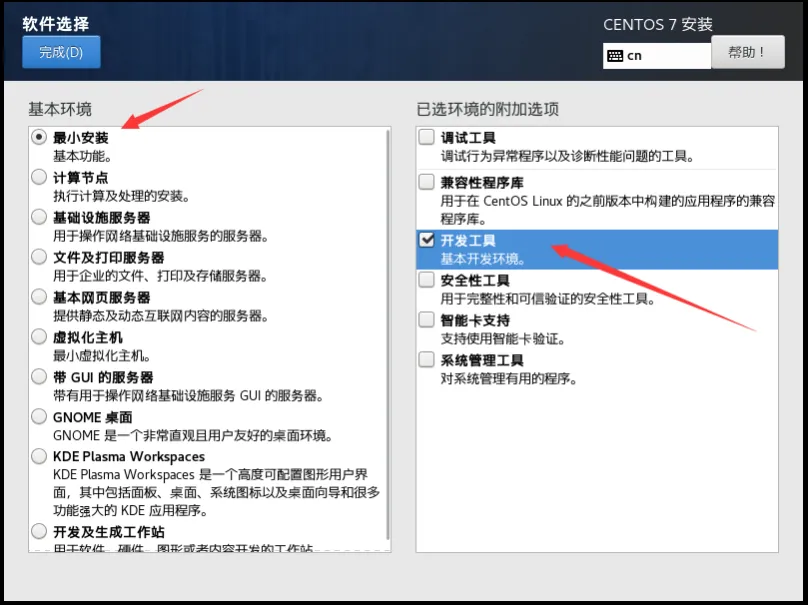Screen dimensions: 808x605
Task: Click the text 支持使用智能卡验证。
Action: (503, 339)
